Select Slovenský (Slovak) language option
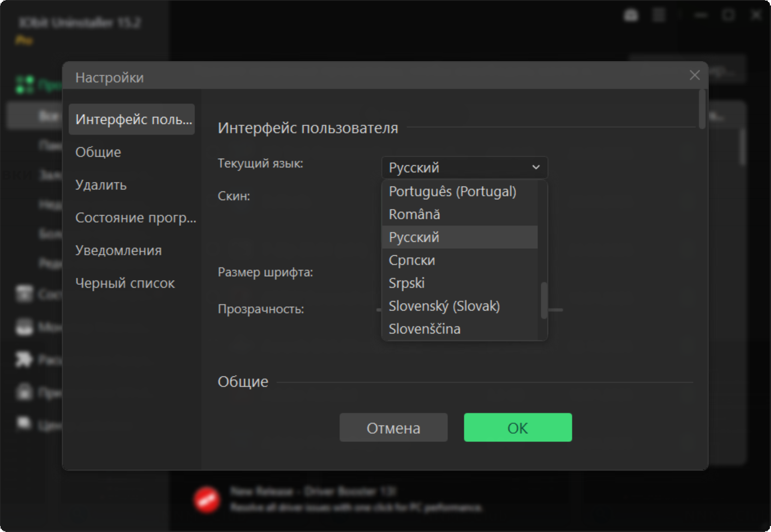This screenshot has height=532, width=771. click(x=444, y=306)
